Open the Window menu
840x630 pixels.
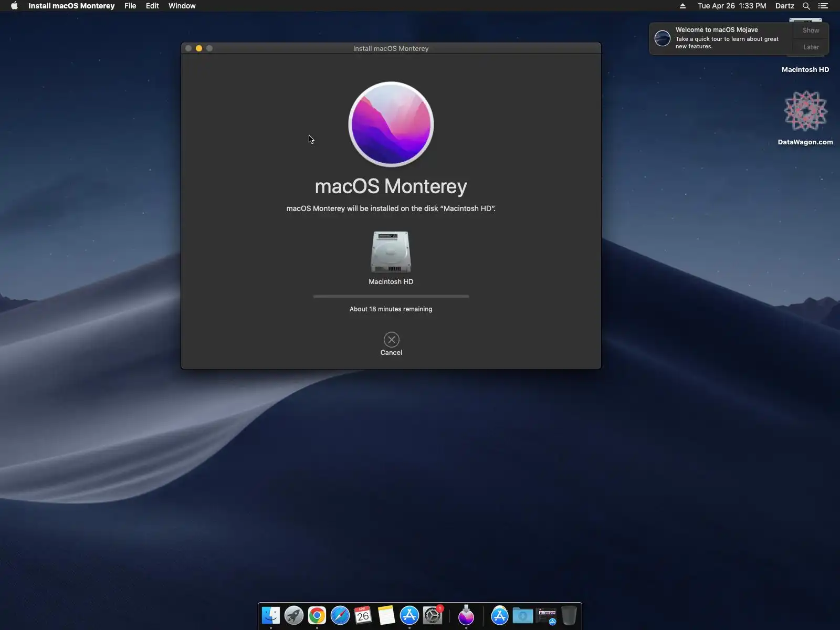pyautogui.click(x=182, y=6)
